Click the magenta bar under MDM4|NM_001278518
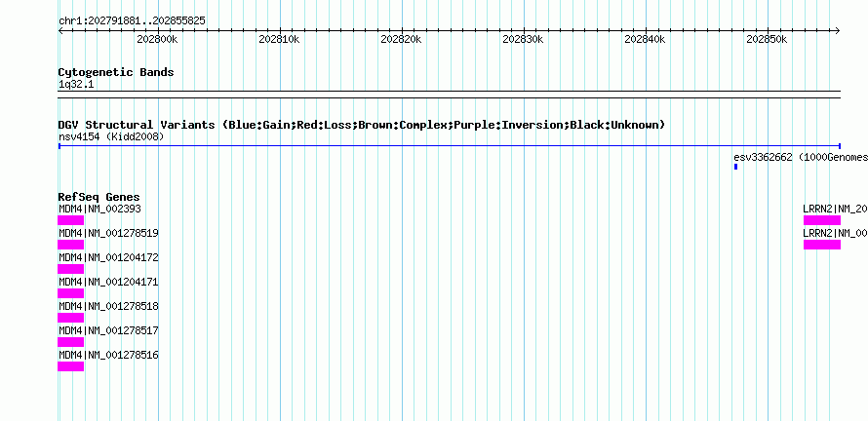This screenshot has width=868, height=421. tap(71, 318)
